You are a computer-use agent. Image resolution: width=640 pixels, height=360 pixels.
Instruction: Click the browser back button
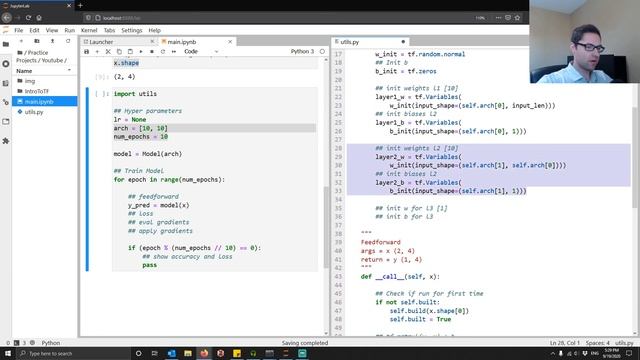pyautogui.click(x=7, y=18)
